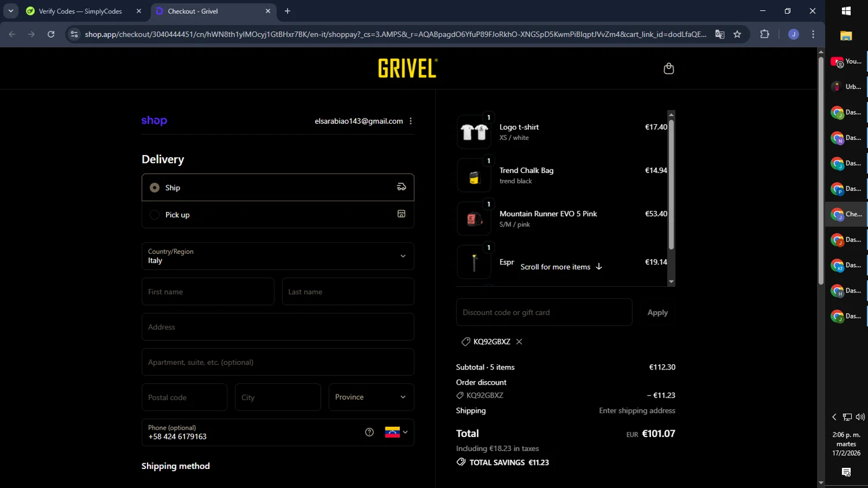Close the Checkout - Grivel tab
This screenshot has width=868, height=488.
(268, 11)
